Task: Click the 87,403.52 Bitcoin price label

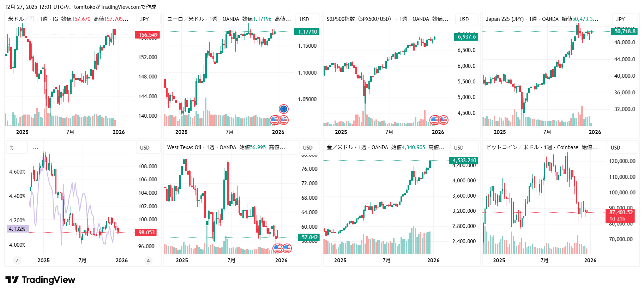Action: point(621,212)
